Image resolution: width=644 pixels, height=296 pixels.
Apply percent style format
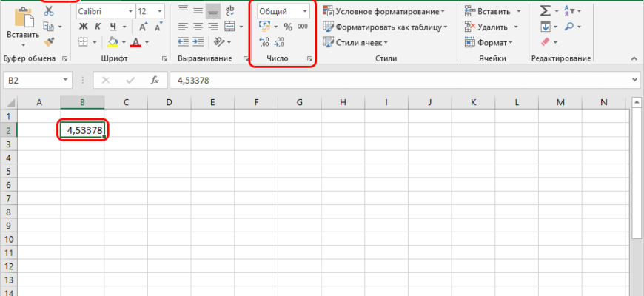288,27
